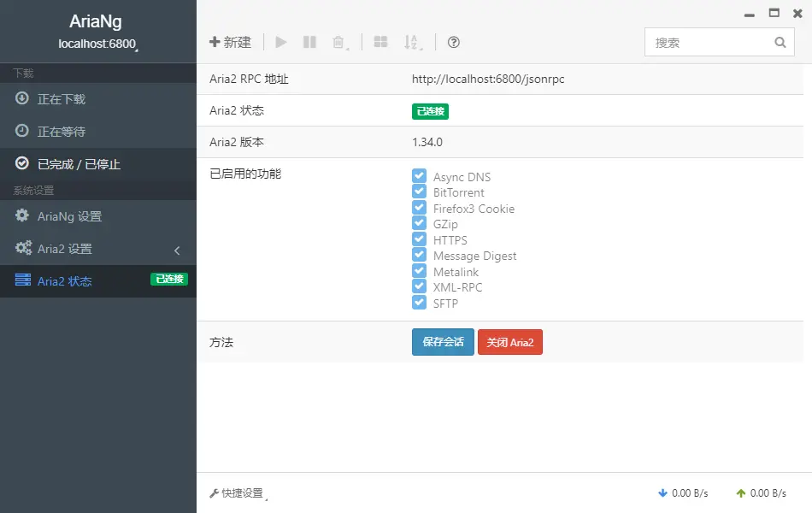Toggle XML-RPC checkbox
The image size is (812, 513).
pyautogui.click(x=420, y=286)
